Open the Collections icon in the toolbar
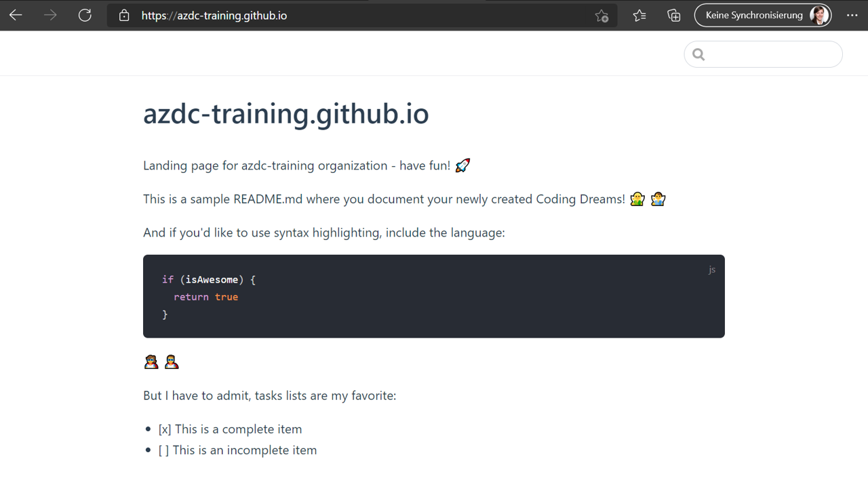The image size is (868, 480). 673,15
